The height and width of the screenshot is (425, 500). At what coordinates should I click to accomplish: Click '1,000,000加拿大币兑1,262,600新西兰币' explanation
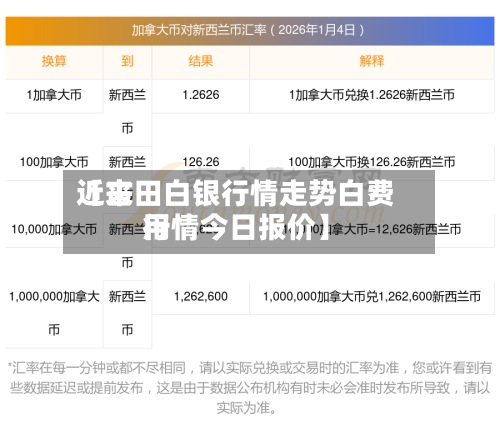(x=372, y=297)
